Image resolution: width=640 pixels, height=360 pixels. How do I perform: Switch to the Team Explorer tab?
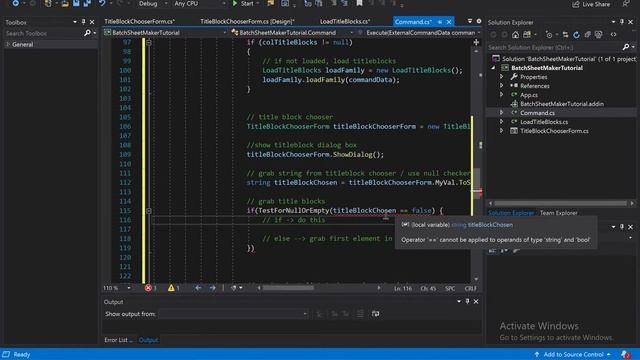558,213
